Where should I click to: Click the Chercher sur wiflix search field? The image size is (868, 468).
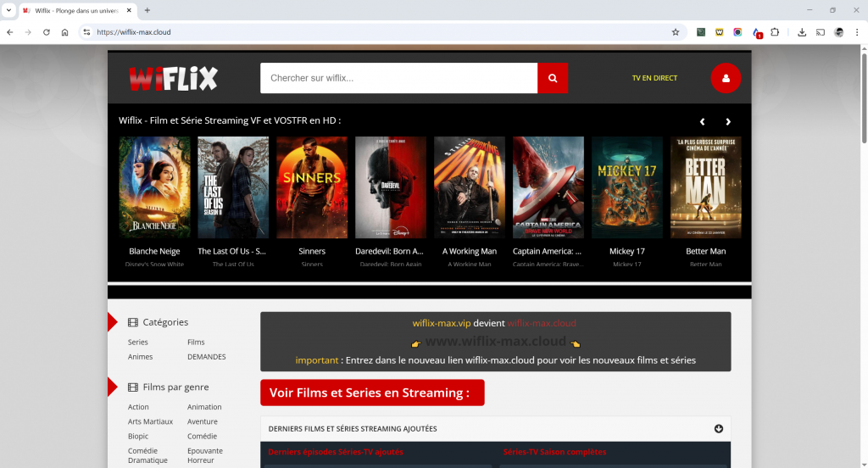coord(398,78)
